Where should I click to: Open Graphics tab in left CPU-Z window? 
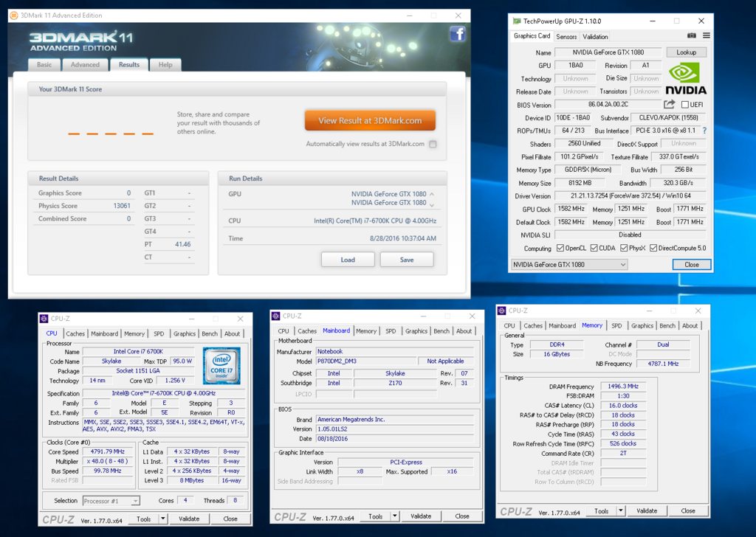184,333
